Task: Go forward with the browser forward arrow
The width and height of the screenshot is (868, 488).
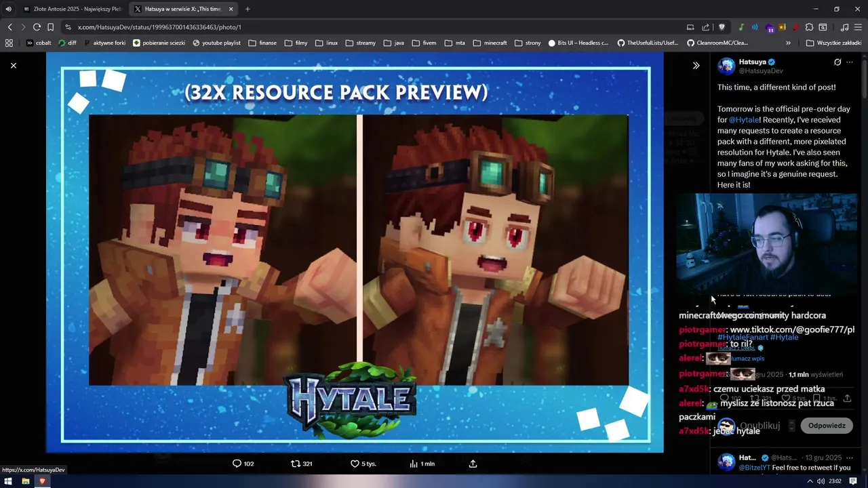Action: tap(23, 27)
